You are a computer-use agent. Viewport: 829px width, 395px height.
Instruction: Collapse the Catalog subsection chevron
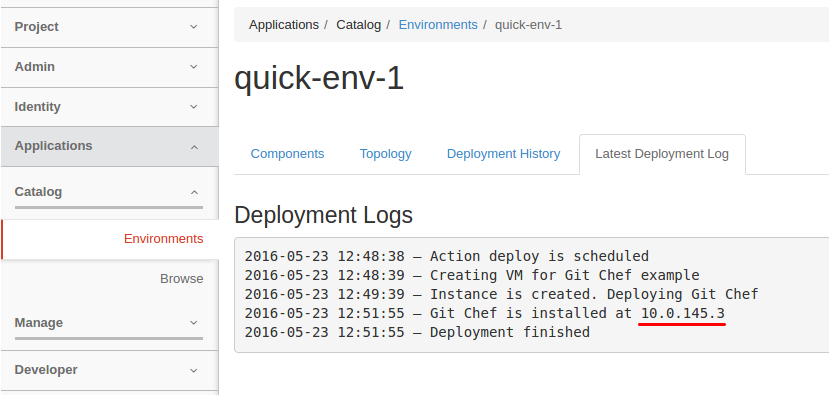click(x=194, y=192)
